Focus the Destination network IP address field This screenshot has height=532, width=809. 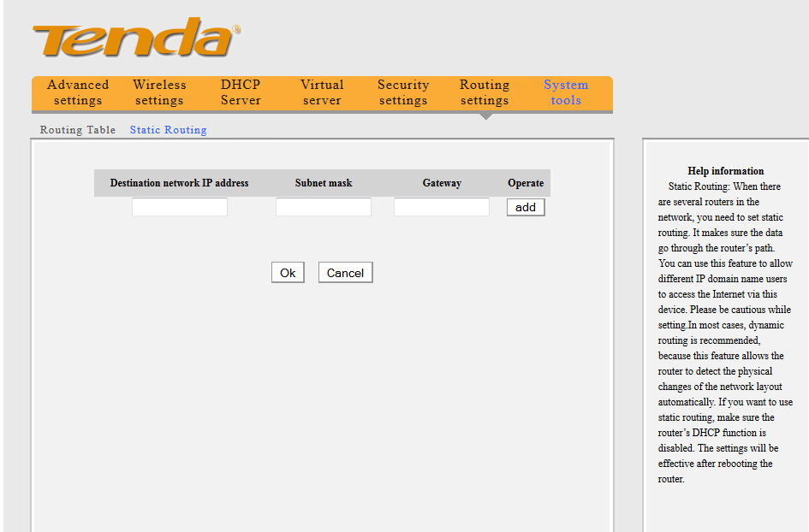(180, 207)
